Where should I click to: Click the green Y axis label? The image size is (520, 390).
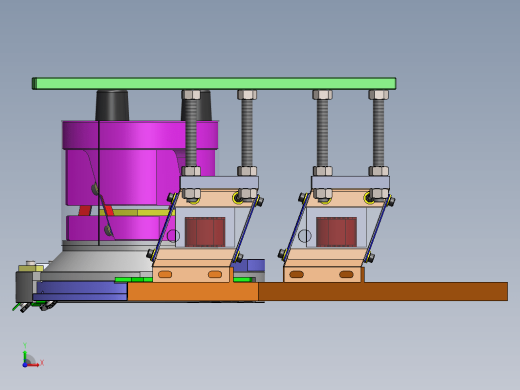[x=25, y=345]
